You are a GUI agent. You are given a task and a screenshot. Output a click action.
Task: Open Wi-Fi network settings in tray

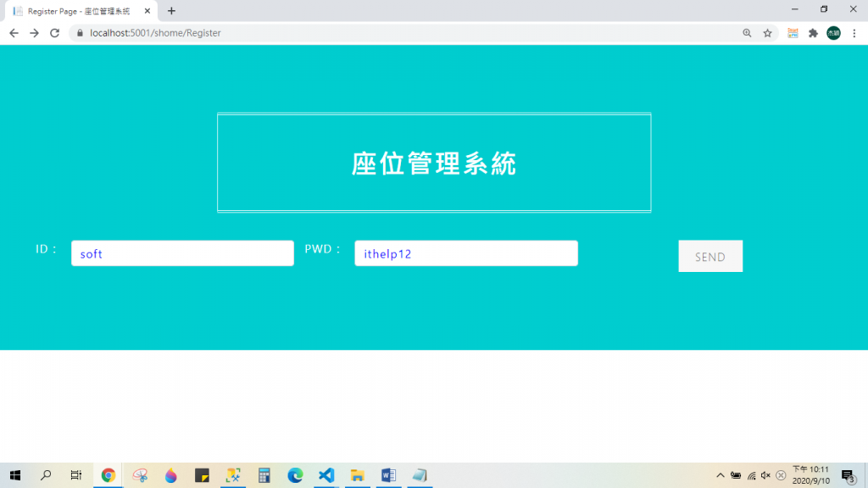coord(751,475)
